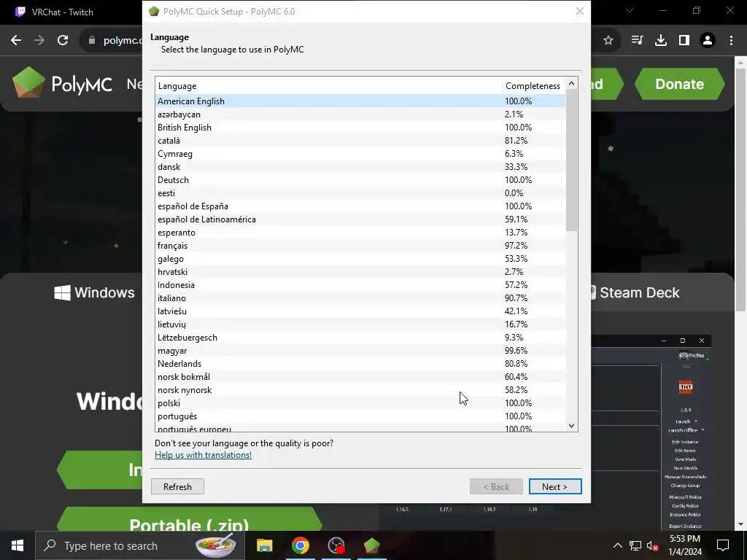Select polski language row
747x560 pixels.
pyautogui.click(x=360, y=402)
